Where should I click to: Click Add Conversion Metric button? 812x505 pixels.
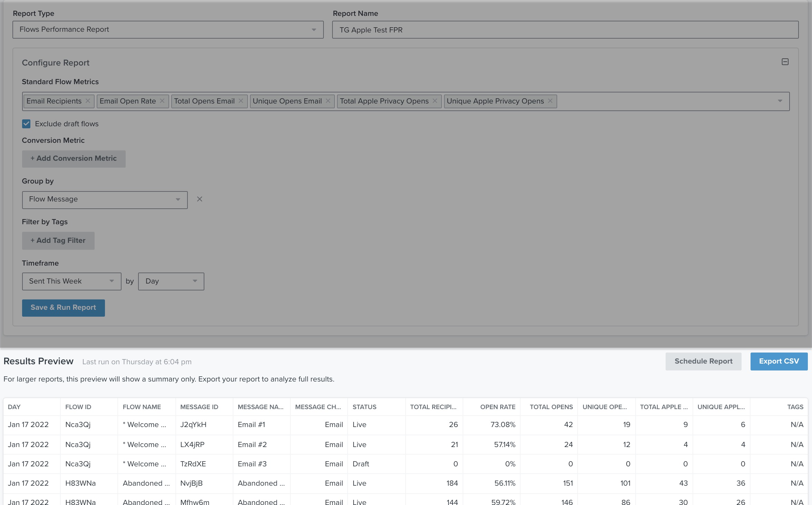(73, 158)
